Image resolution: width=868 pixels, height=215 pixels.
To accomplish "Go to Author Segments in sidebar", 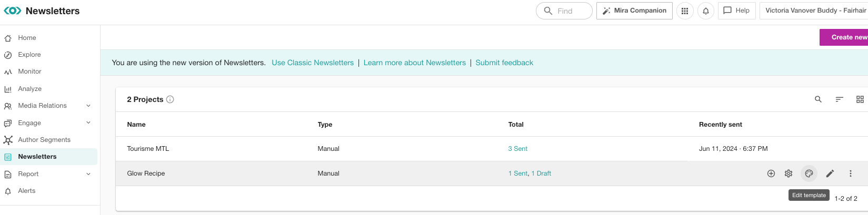I will point(44,140).
